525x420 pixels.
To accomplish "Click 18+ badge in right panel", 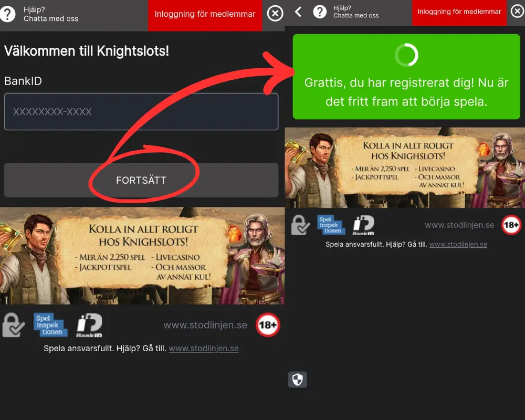I will tap(511, 225).
